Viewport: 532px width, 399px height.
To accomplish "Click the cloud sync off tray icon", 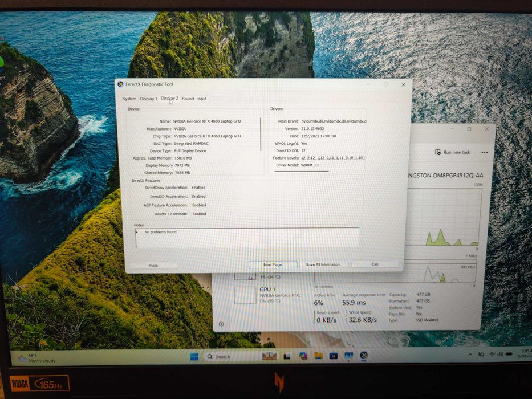I will click(x=481, y=355).
